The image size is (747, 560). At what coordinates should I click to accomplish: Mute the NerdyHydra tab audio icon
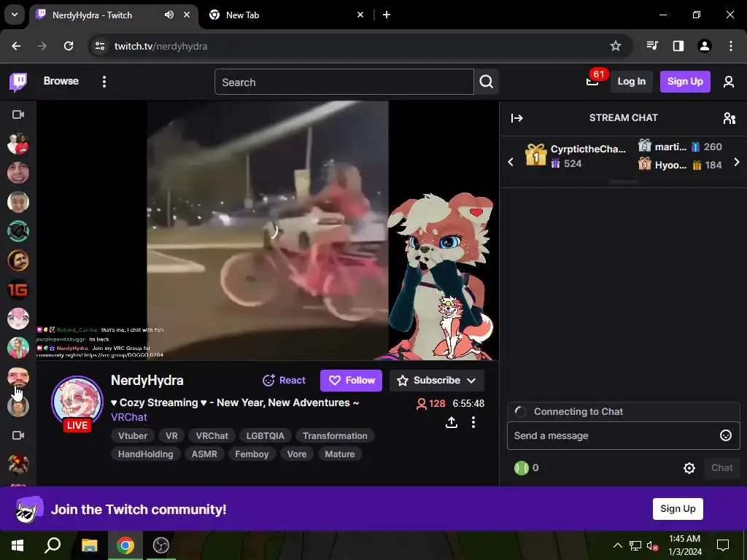(x=169, y=15)
